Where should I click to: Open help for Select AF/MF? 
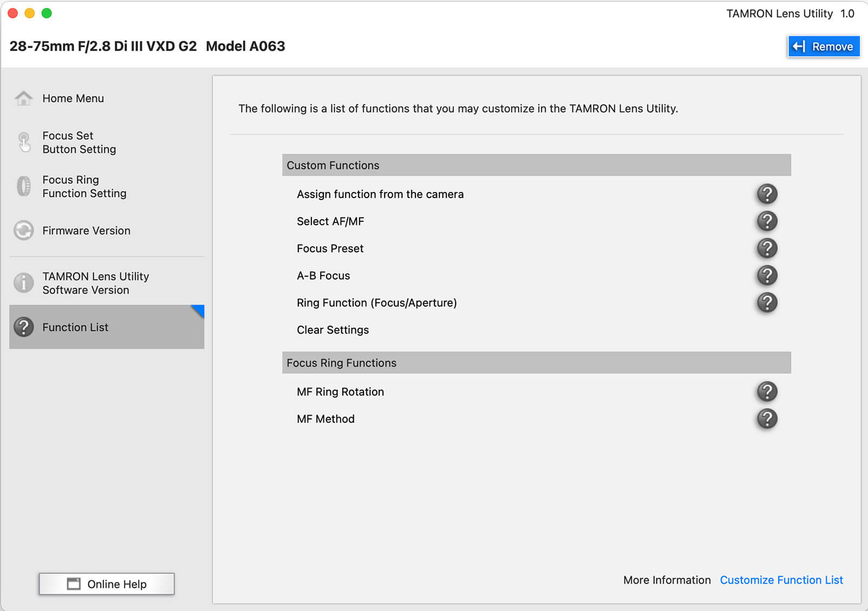[767, 221]
